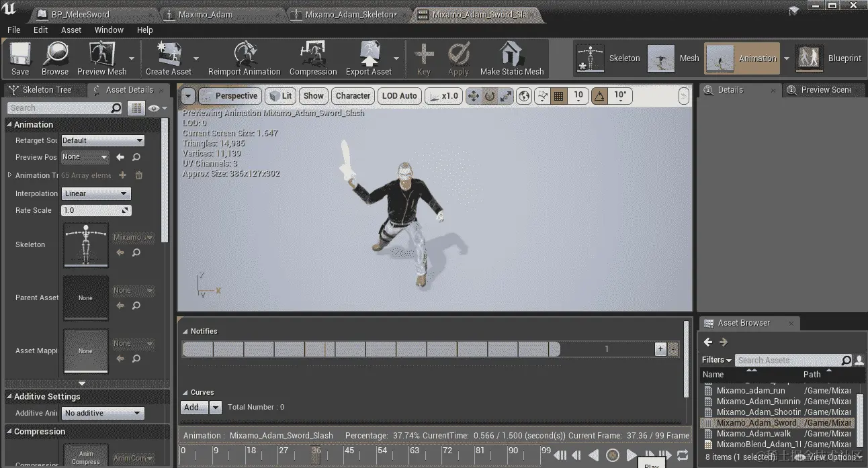Select Mixamo_Adam_walk in Asset Browser

pos(753,434)
